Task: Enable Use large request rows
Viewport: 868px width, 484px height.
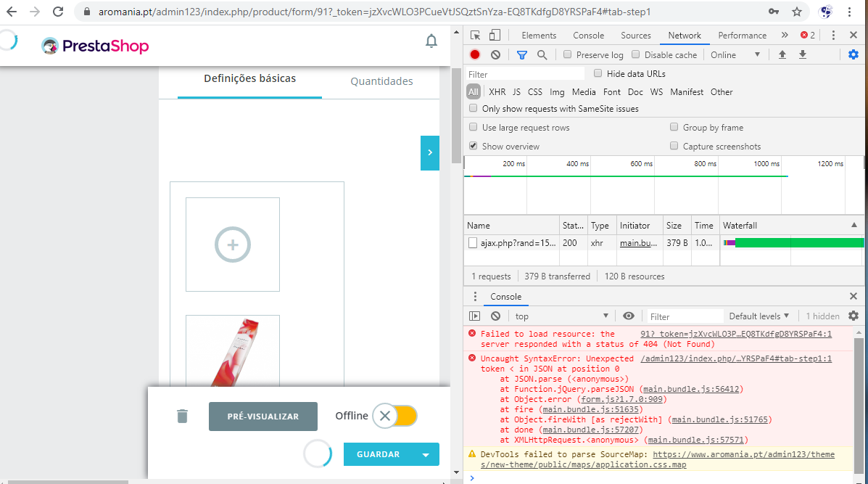Action: point(474,127)
